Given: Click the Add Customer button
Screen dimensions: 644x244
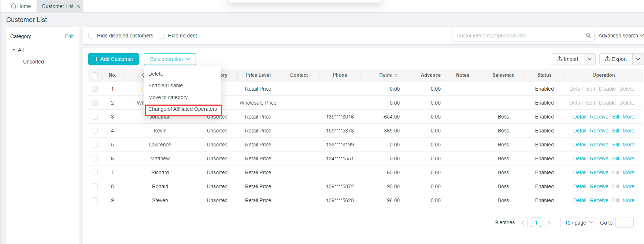Looking at the screenshot, I should (x=114, y=59).
